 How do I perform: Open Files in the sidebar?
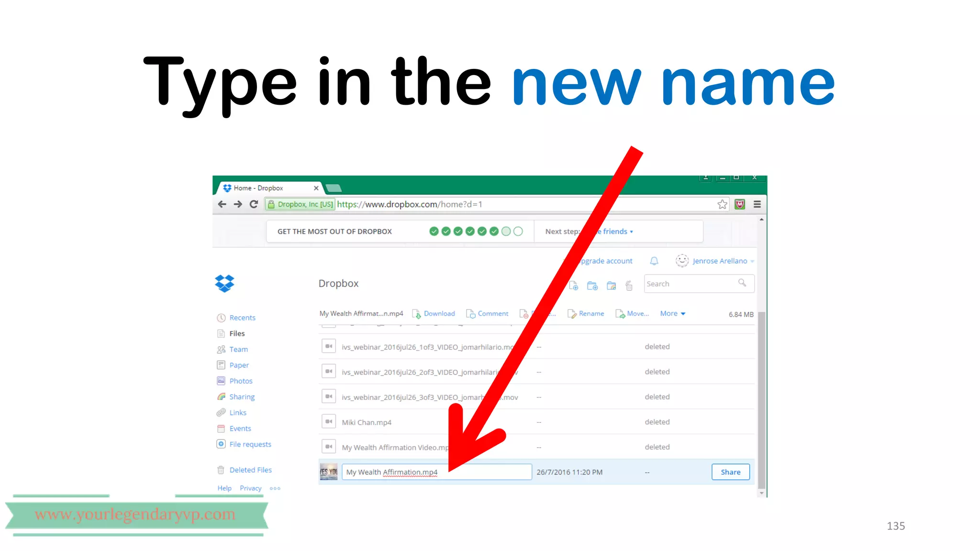click(x=231, y=333)
